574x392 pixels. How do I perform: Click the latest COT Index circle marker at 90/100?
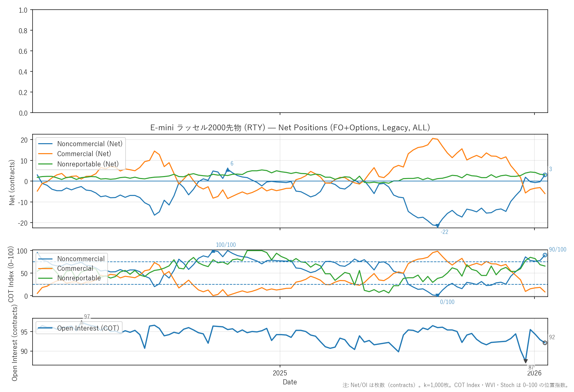(x=545, y=255)
